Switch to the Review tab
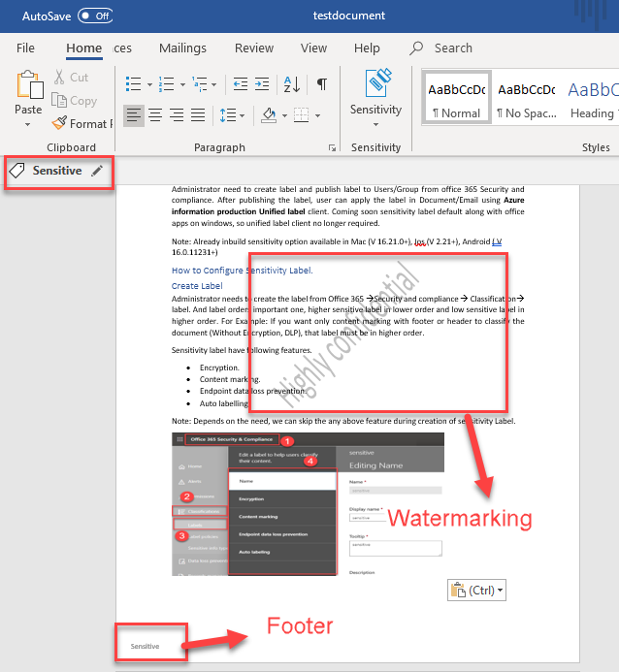This screenshot has width=619, height=672. pyautogui.click(x=254, y=48)
